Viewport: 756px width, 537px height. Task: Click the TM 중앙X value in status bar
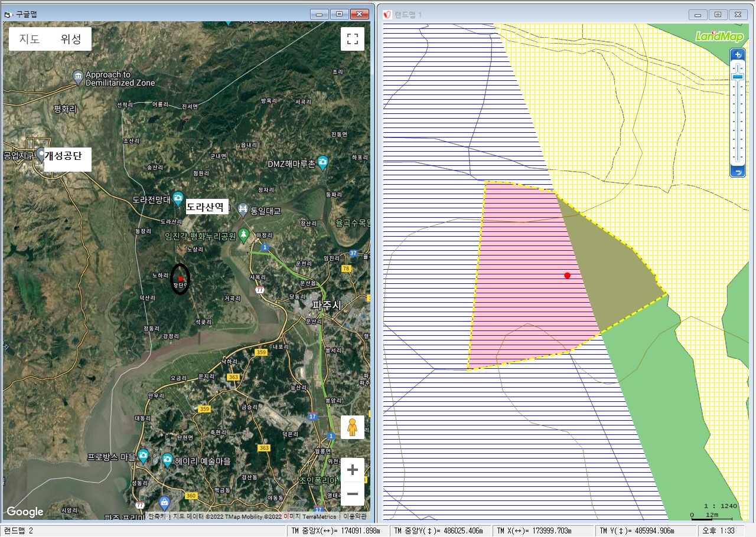click(x=339, y=531)
